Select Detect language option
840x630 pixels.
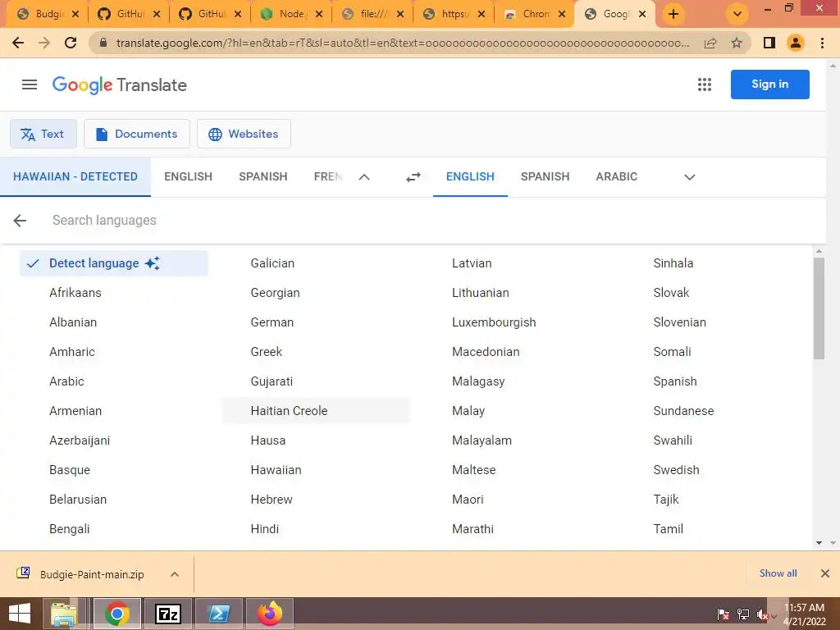(113, 263)
